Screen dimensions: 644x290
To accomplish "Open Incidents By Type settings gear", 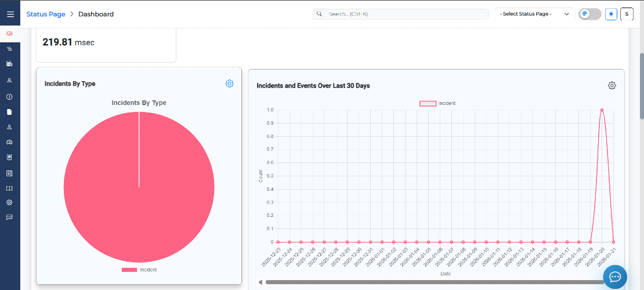I will [229, 84].
